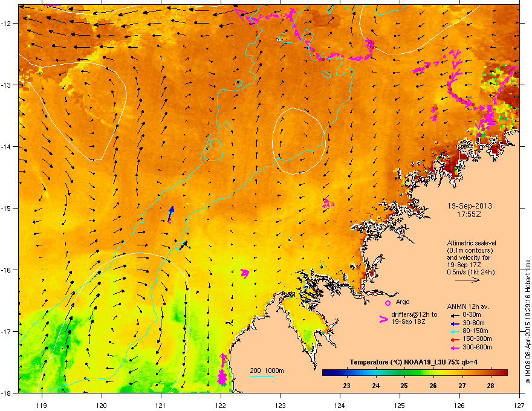
Task: Click the green 25 degree colorbar section
Action: 404,373
